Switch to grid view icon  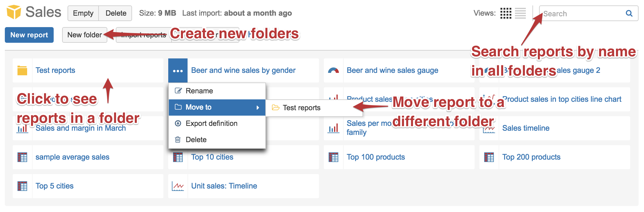coord(506,13)
